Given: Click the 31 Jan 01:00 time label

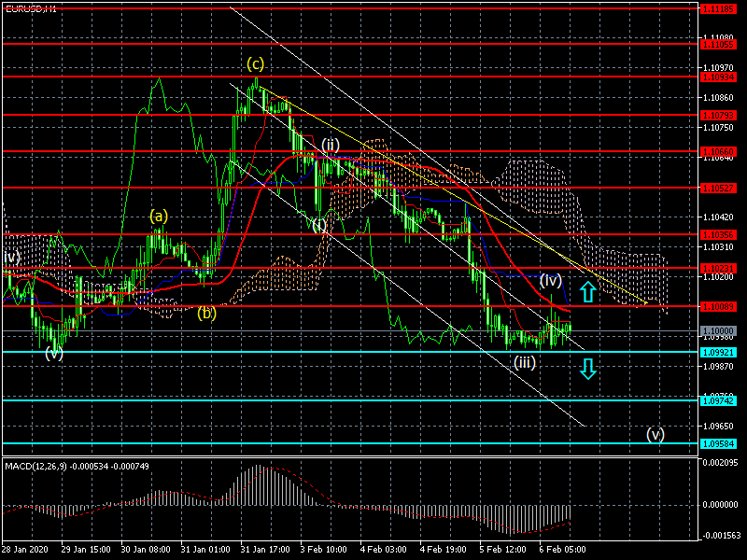Looking at the screenshot, I should click(x=205, y=549).
